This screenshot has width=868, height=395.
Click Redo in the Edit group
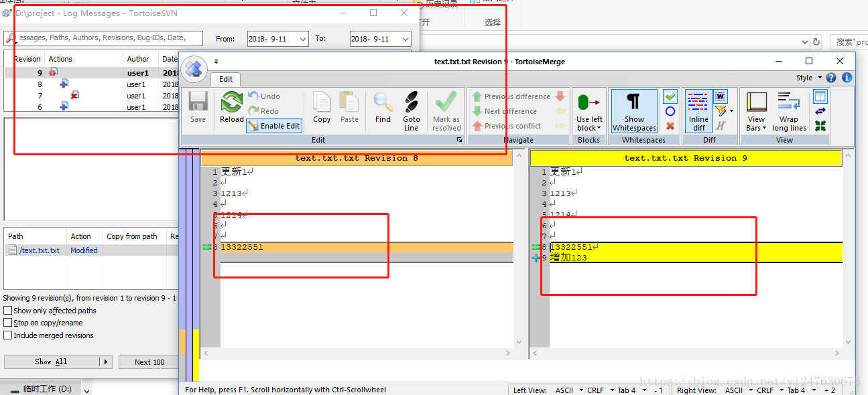(x=263, y=111)
